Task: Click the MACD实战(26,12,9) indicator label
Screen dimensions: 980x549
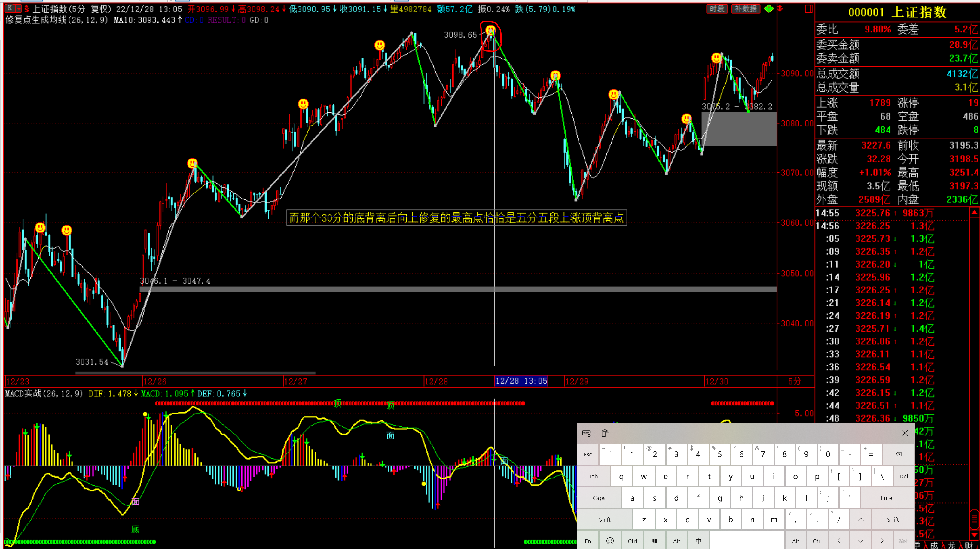Action: 44,393
